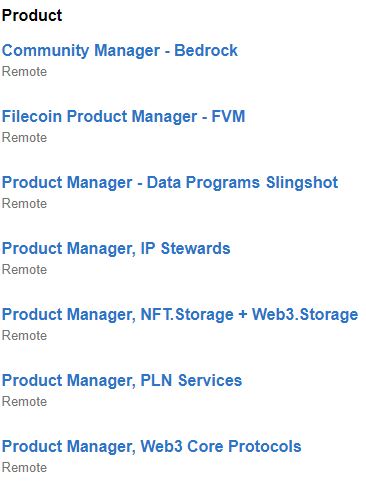
Task: Click Remote label under Filecoin Product Manager
Action: tap(24, 138)
